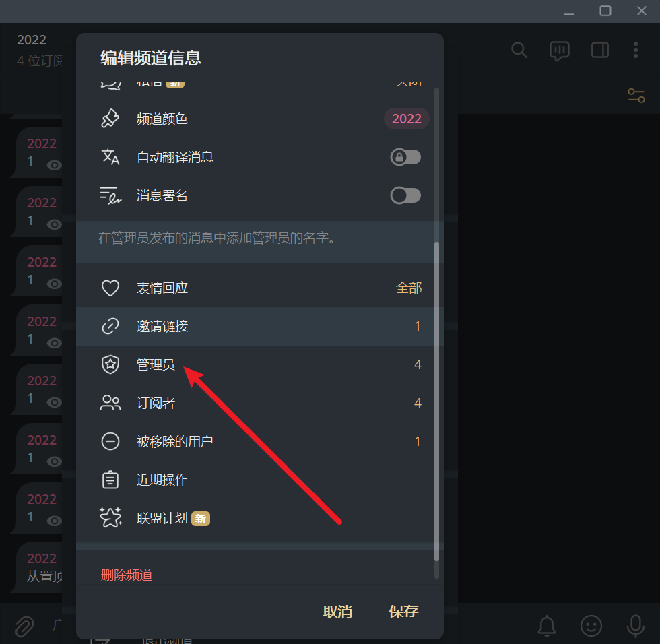The width and height of the screenshot is (660, 644).
Task: Open 被移除的用户 removed users list
Action: pyautogui.click(x=260, y=441)
